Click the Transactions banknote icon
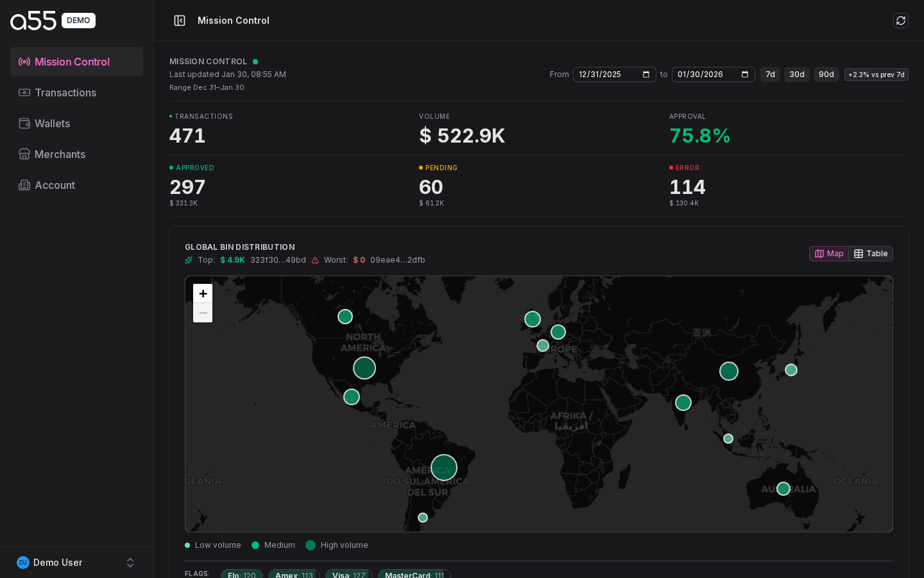 point(24,92)
